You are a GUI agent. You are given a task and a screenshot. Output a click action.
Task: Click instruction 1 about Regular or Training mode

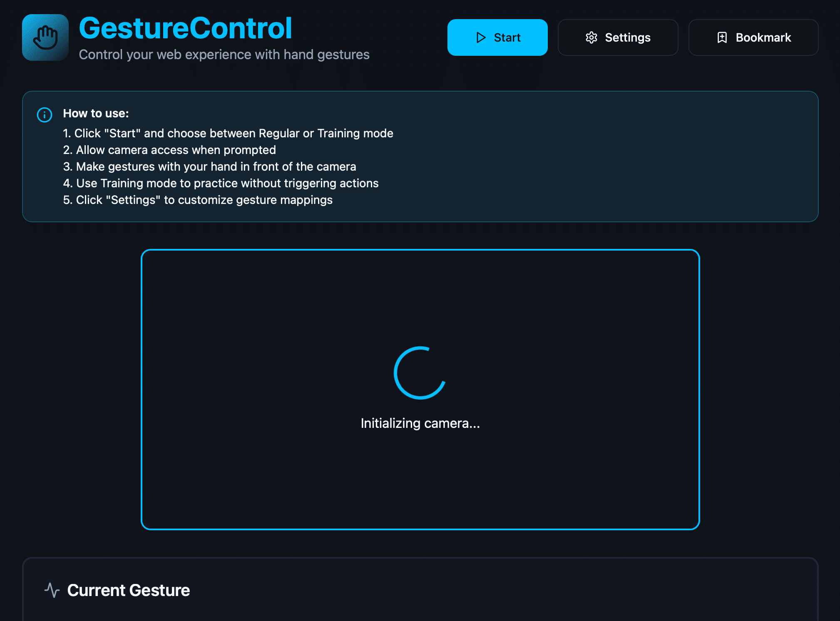click(x=228, y=133)
